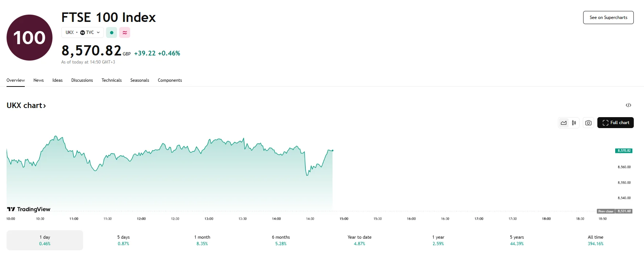Viewport: 644px width, 258px height.
Task: Switch to candlestick chart type
Action: tap(574, 123)
